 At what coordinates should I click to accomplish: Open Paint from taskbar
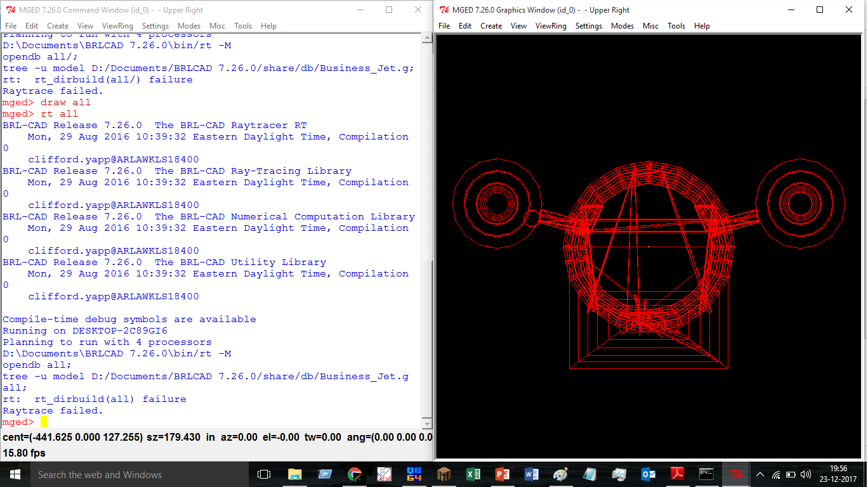561,474
